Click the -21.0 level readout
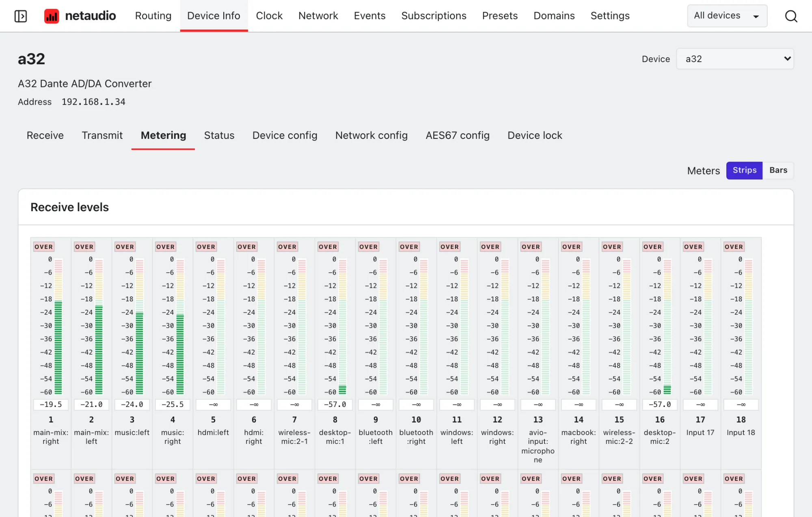812x517 pixels. tap(91, 405)
